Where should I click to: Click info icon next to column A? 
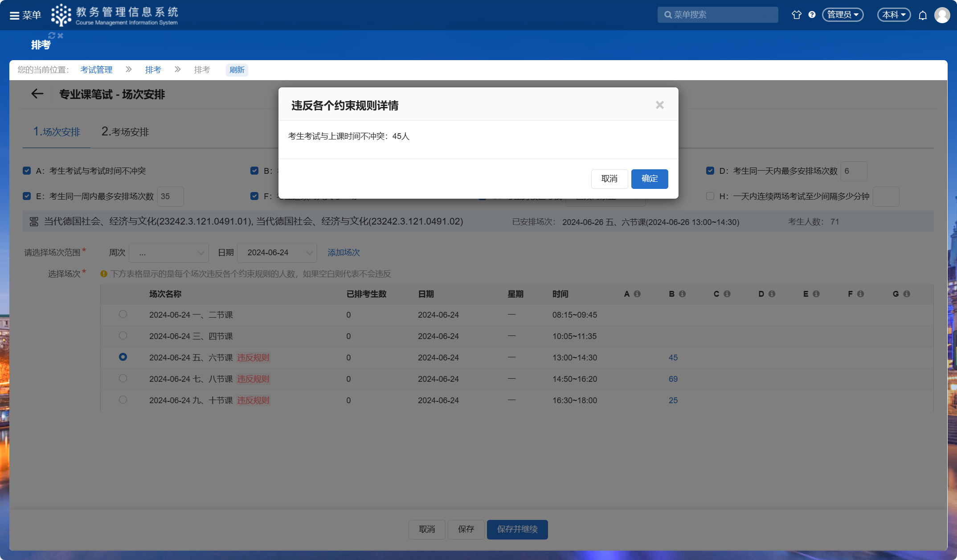(637, 294)
